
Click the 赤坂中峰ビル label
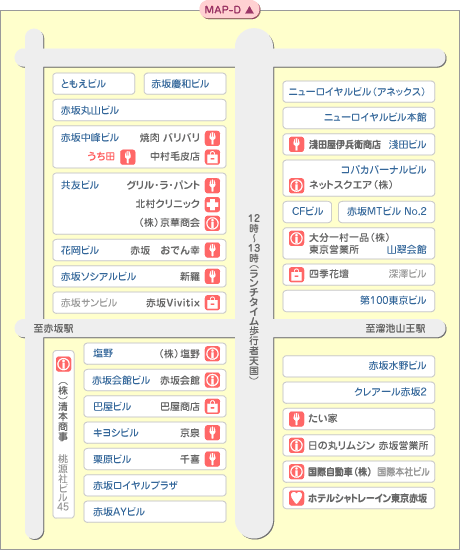[90, 137]
